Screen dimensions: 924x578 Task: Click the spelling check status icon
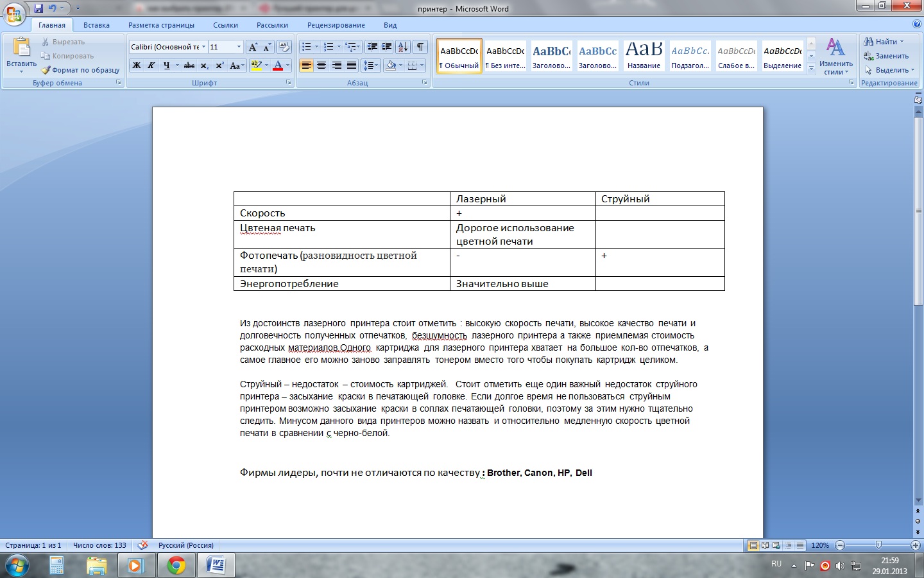point(142,545)
